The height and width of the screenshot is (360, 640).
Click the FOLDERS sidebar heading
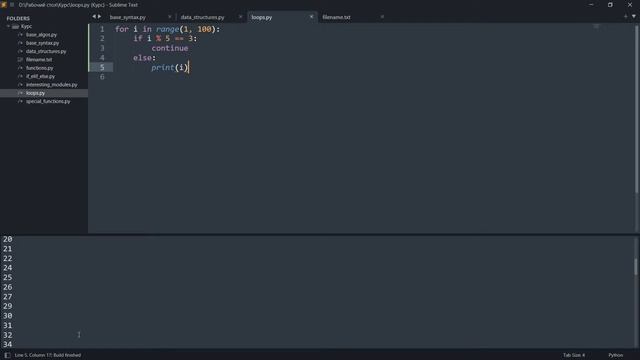pyautogui.click(x=18, y=18)
